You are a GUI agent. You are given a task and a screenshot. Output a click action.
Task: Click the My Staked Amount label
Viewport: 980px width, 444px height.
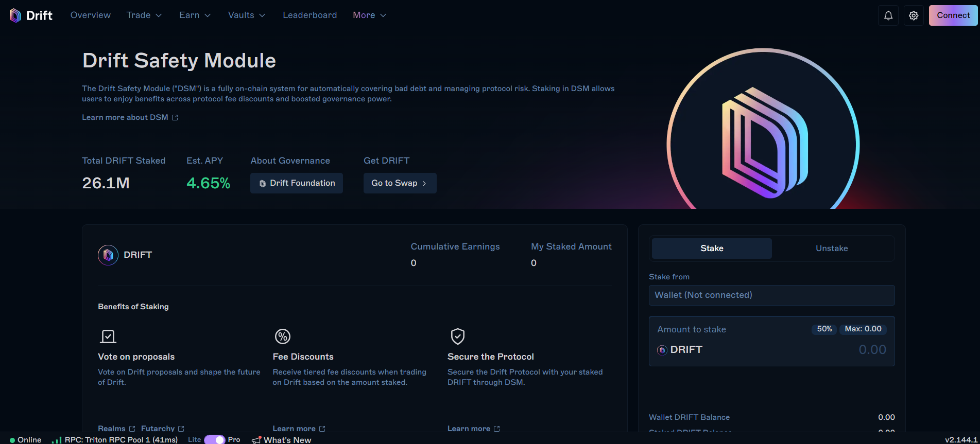click(571, 246)
